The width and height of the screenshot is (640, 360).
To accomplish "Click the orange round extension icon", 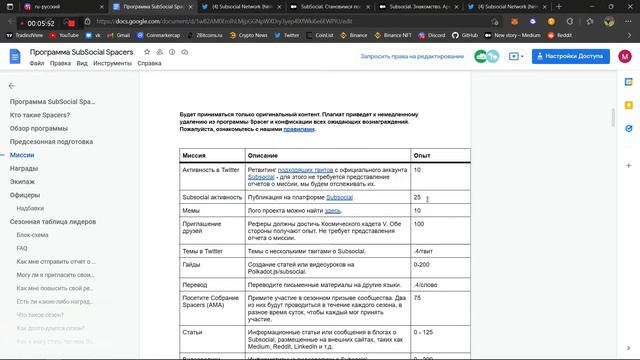I will point(551,22).
